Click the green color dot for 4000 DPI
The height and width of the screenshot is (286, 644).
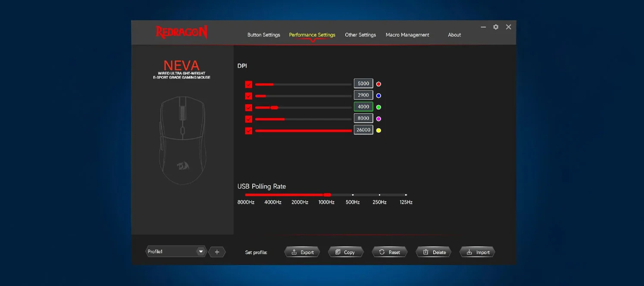pos(379,107)
